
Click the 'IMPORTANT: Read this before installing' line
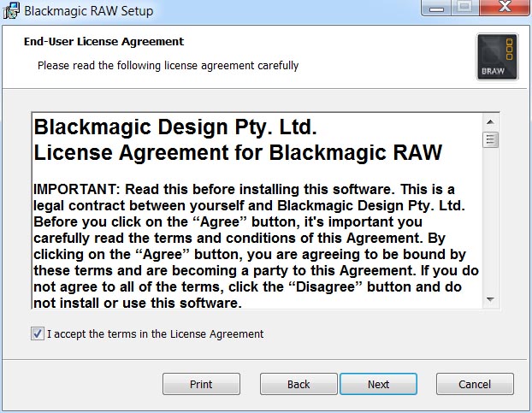click(x=244, y=189)
